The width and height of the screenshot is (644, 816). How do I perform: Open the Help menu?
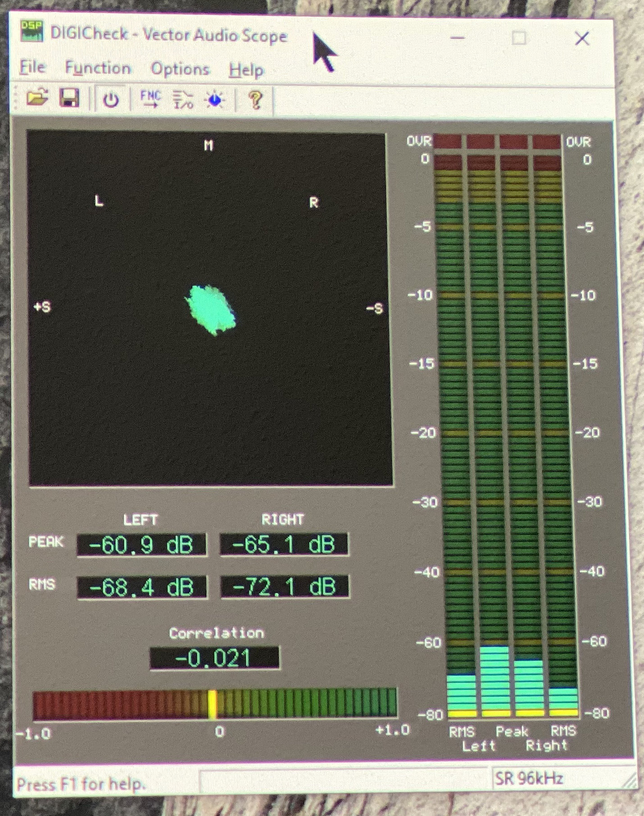246,70
